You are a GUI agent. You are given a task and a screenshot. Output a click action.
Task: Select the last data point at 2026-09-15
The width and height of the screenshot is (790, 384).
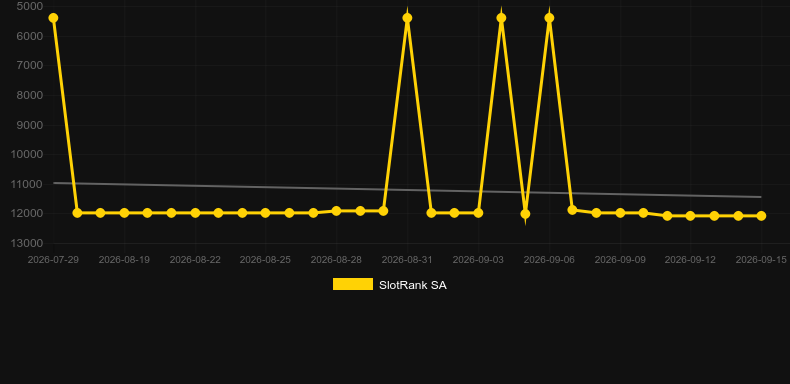761,216
